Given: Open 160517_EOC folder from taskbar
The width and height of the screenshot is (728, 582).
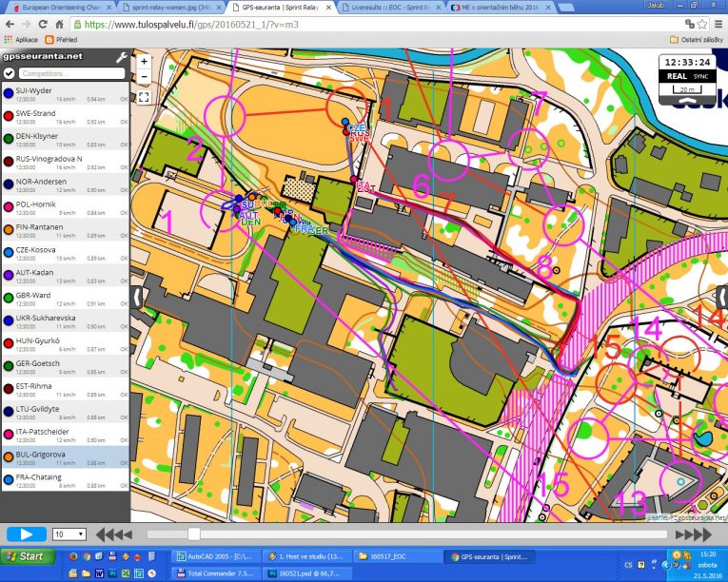Looking at the screenshot, I should pyautogui.click(x=398, y=556).
